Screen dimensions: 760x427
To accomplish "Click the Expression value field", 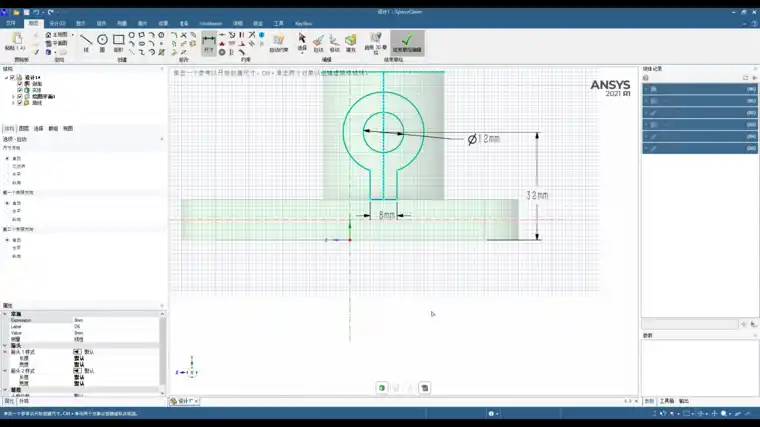I will (115, 320).
